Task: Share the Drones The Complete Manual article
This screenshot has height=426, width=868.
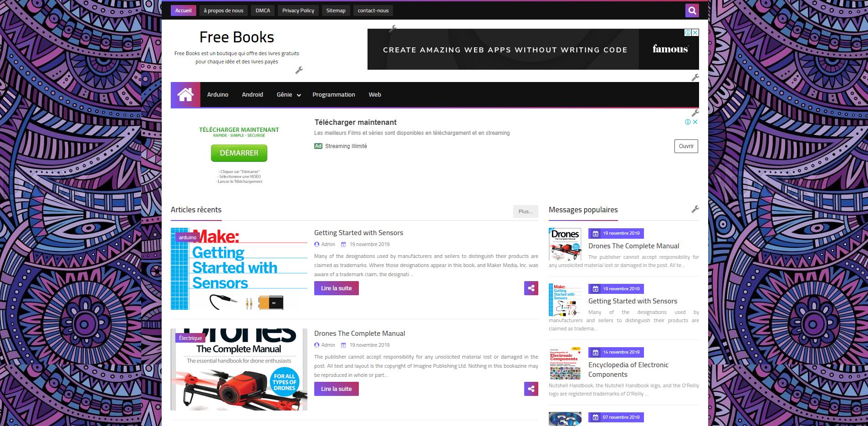Action: (531, 389)
